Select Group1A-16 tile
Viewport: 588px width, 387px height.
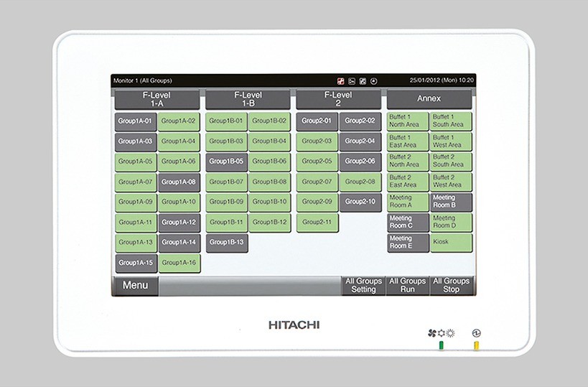(x=179, y=264)
